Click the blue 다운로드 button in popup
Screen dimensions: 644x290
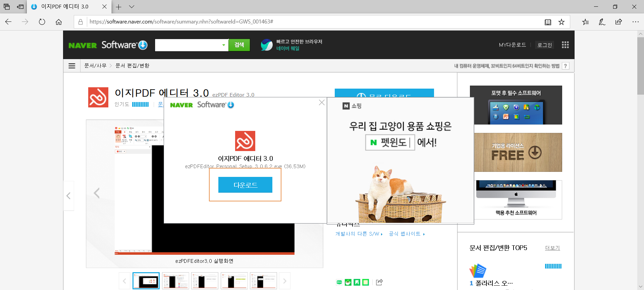tap(245, 185)
